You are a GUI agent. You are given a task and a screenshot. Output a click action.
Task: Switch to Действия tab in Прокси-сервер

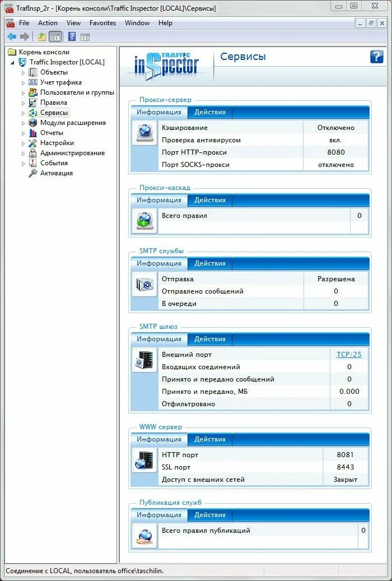tap(209, 112)
